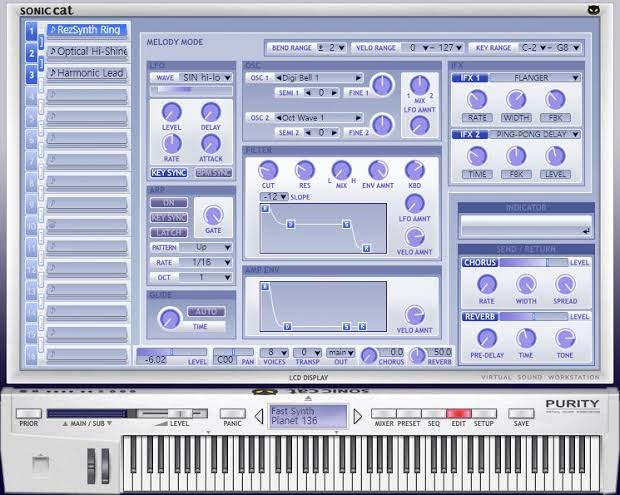Screen dimensions: 620x495
Task: Click the filter CUT knob
Action: pyautogui.click(x=268, y=170)
